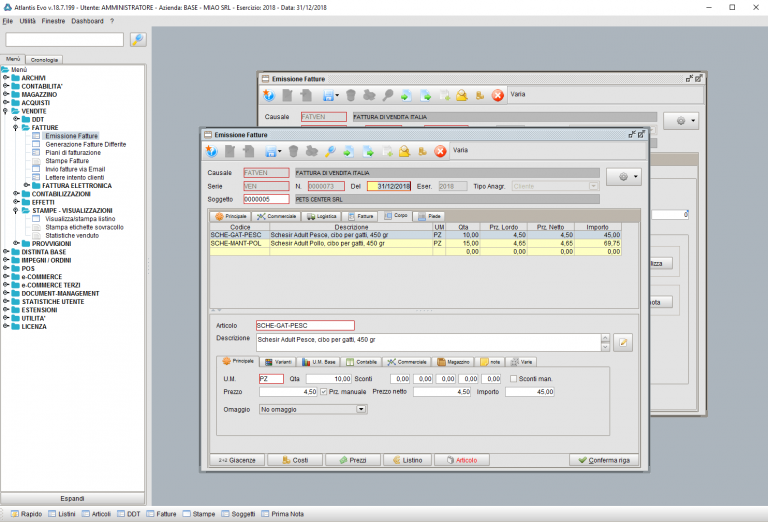Click the Conferma riga button

tap(604, 460)
